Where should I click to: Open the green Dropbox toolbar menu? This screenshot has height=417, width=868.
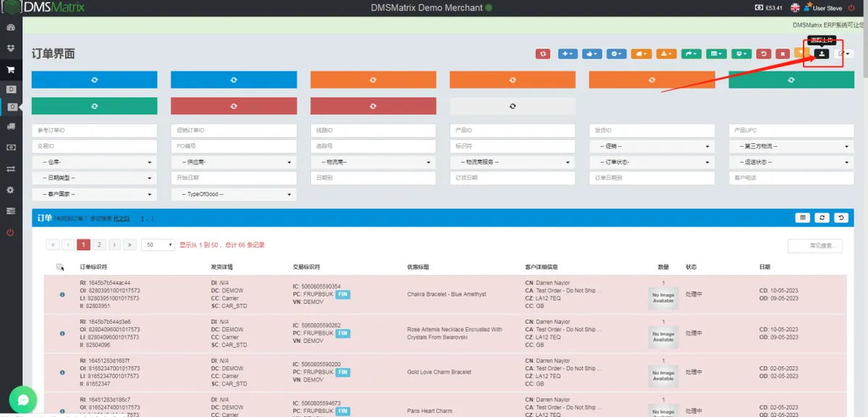(x=741, y=54)
